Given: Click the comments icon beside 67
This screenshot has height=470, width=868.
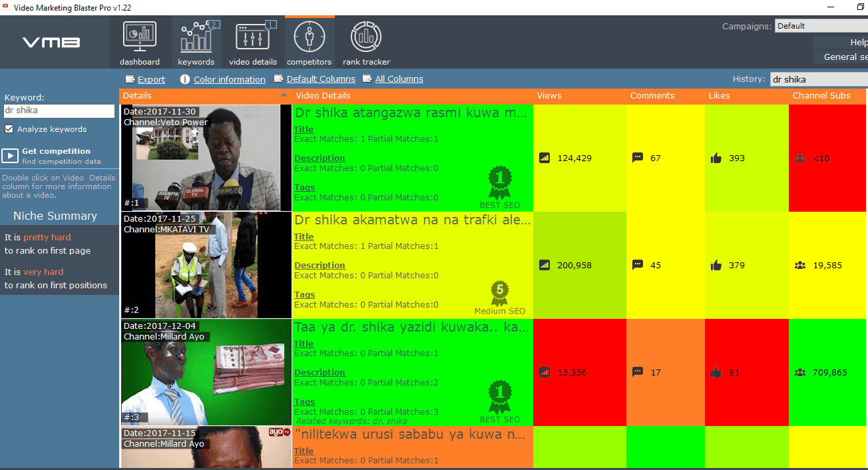Looking at the screenshot, I should click(638, 158).
